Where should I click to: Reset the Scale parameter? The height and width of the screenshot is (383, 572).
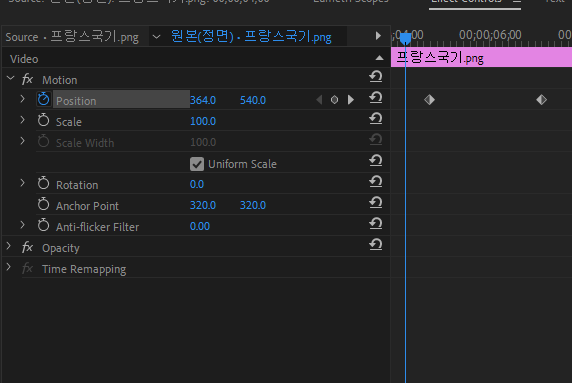tap(375, 119)
